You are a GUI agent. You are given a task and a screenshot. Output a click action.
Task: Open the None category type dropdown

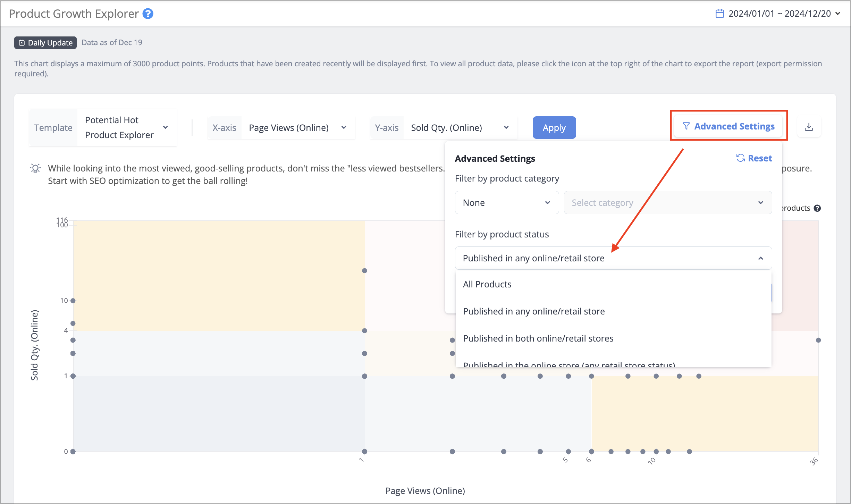click(x=507, y=203)
